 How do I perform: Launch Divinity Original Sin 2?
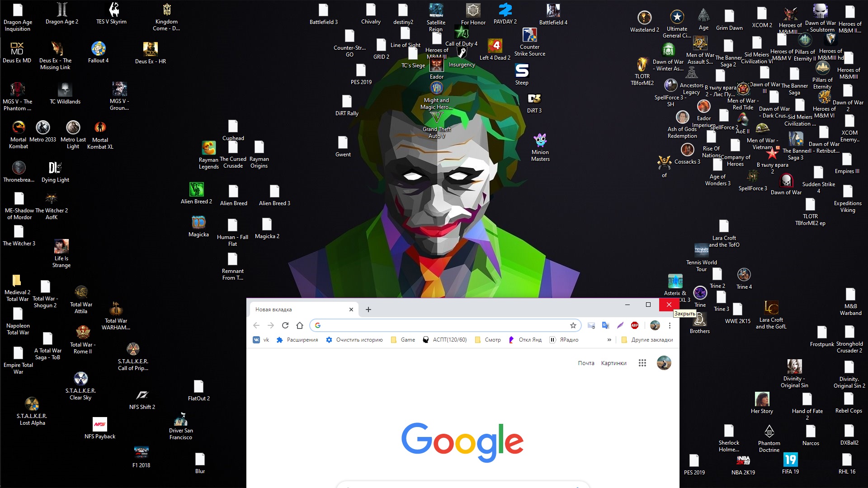[x=847, y=368]
